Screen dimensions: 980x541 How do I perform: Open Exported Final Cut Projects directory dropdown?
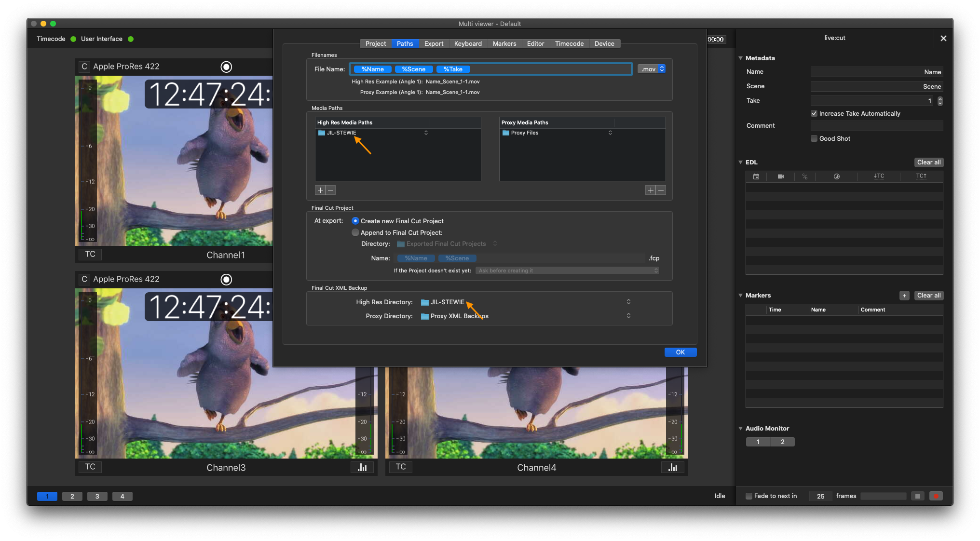coord(447,243)
